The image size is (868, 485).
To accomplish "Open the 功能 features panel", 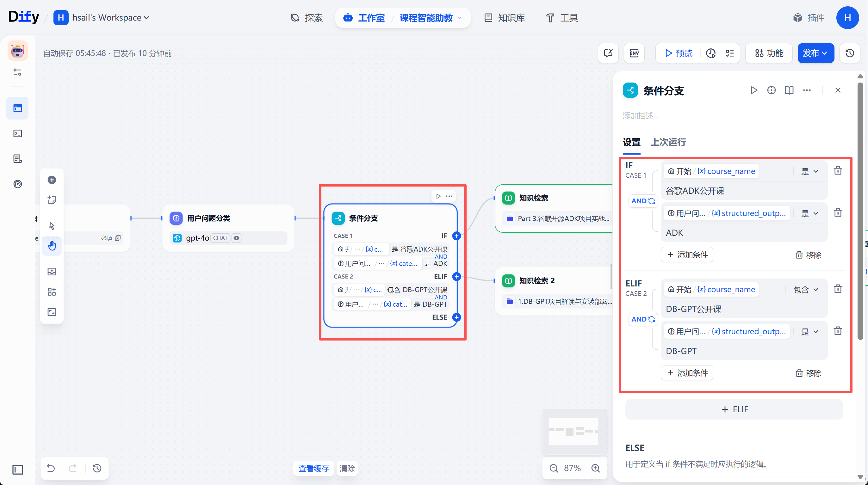I will point(769,53).
